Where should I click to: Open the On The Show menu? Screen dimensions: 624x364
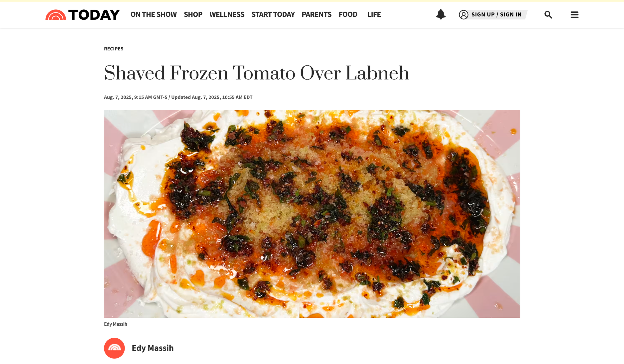[x=154, y=14]
